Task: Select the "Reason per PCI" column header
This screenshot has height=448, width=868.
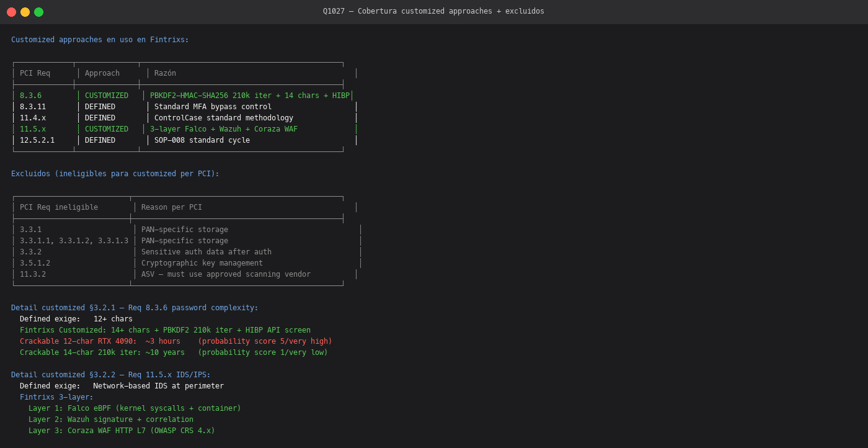Action: (x=172, y=207)
